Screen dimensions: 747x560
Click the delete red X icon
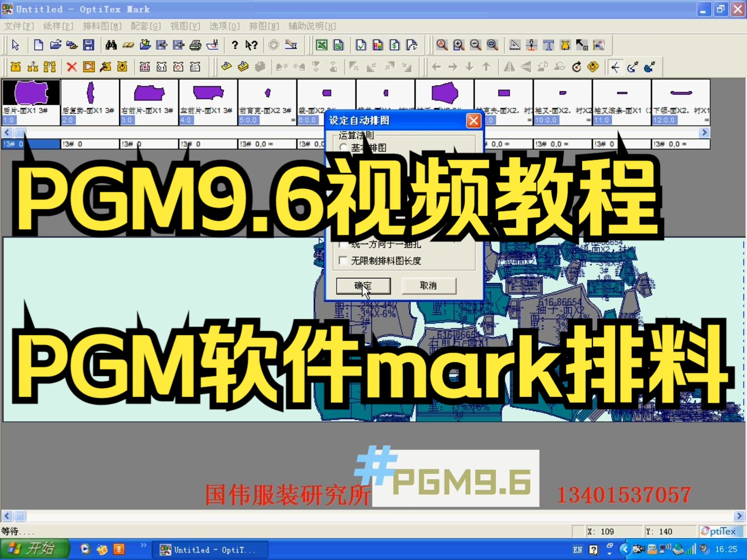tap(72, 66)
